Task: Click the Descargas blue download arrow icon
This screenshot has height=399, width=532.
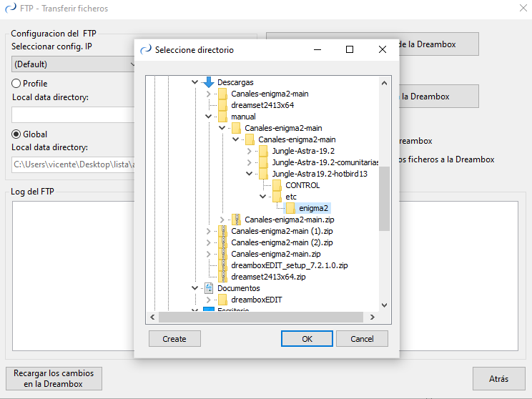Action: (x=209, y=82)
